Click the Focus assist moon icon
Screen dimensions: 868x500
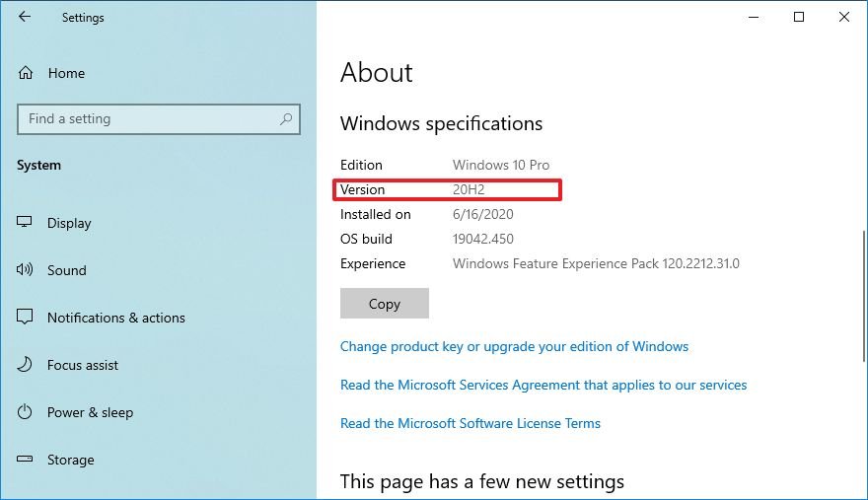click(x=26, y=365)
